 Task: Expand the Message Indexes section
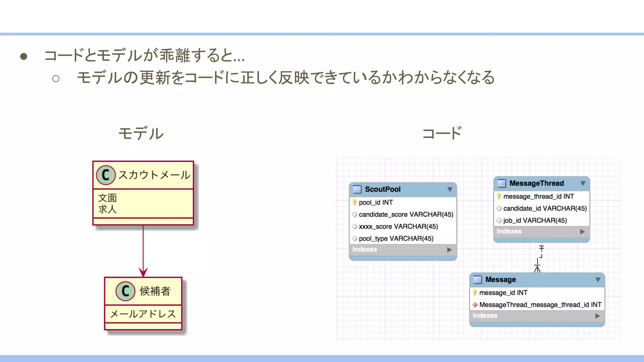[597, 316]
